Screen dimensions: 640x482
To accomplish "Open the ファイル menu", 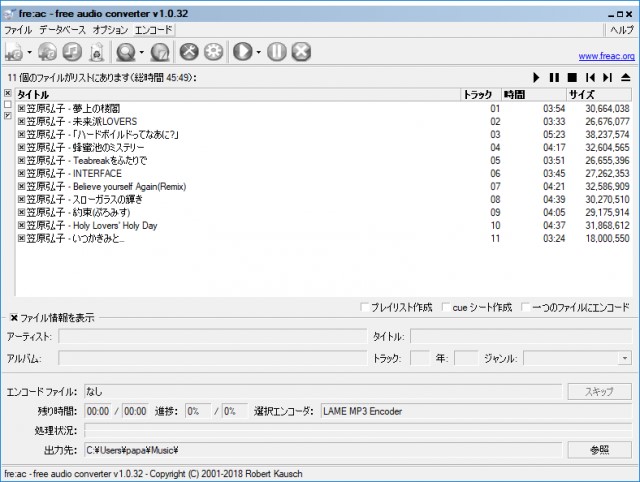I will [x=18, y=30].
